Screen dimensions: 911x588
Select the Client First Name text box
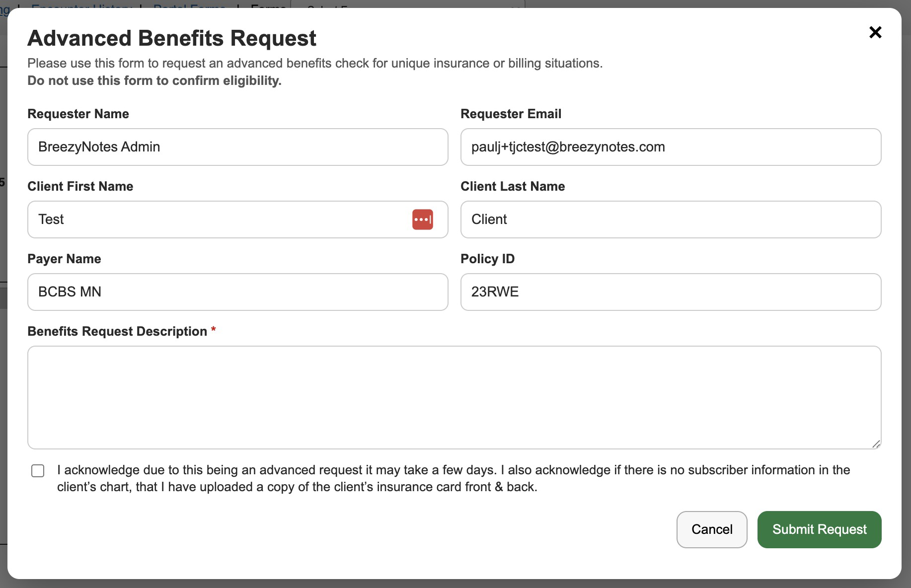pos(219,220)
